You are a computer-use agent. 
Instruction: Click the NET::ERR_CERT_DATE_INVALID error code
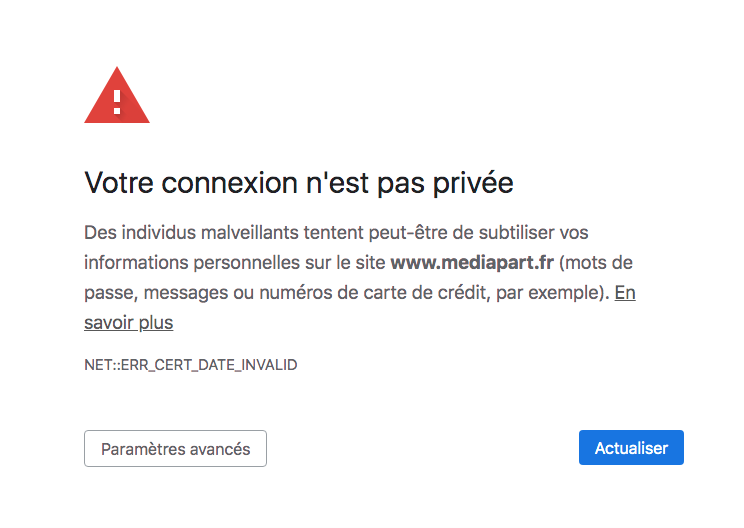pos(191,365)
